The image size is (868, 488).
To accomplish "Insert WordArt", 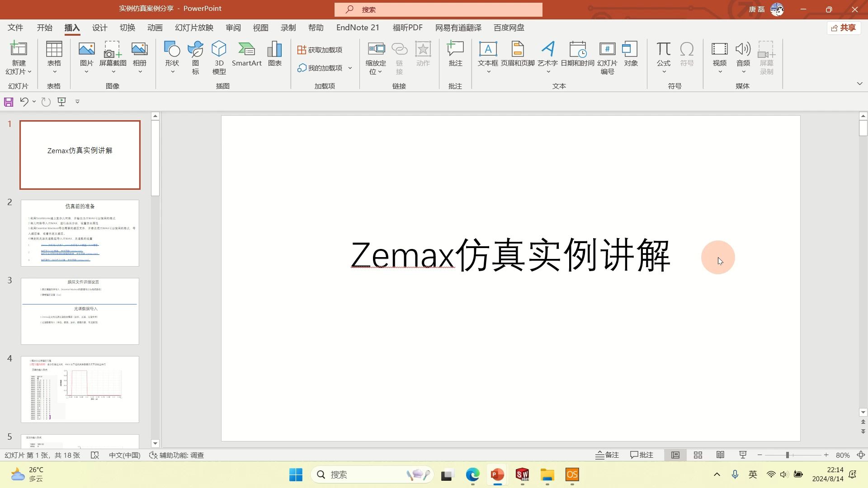I will 548,56.
